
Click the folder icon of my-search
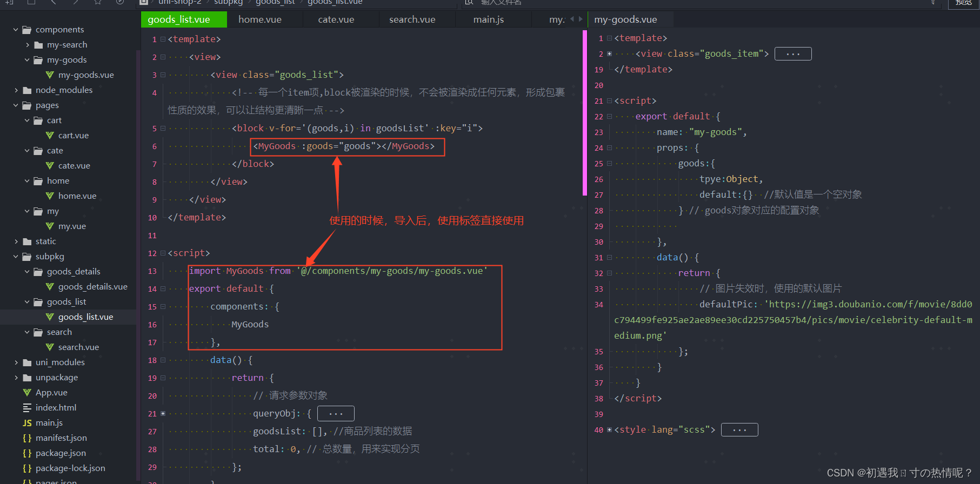(x=38, y=45)
